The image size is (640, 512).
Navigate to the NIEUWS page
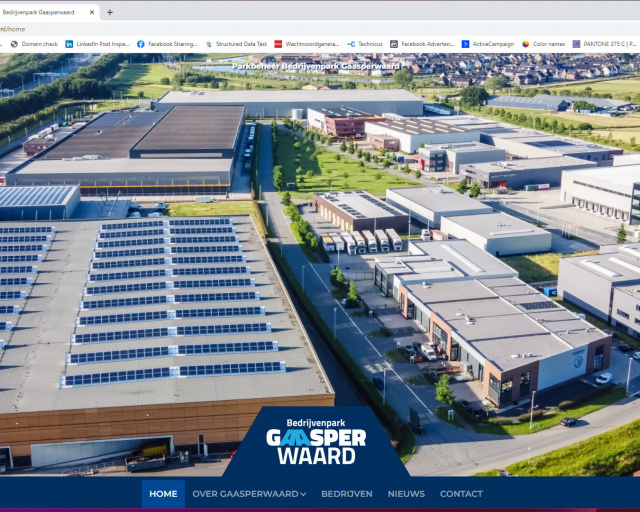(x=406, y=494)
